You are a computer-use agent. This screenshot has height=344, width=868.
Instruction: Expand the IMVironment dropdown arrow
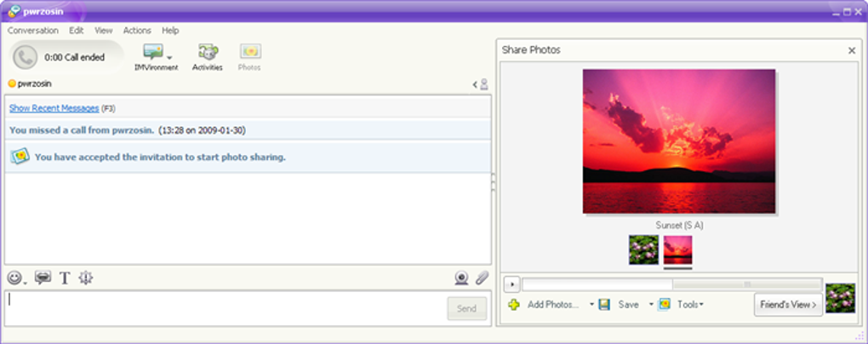[169, 58]
